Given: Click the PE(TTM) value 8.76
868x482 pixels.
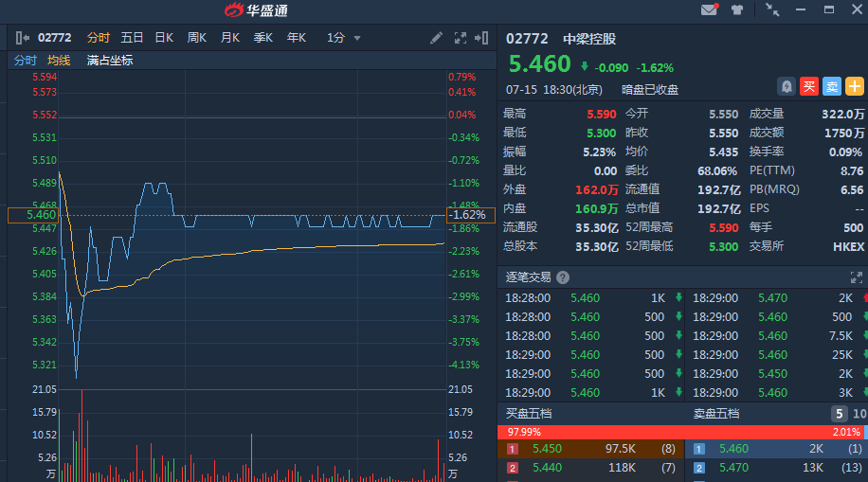Looking at the screenshot, I should click(x=852, y=171).
